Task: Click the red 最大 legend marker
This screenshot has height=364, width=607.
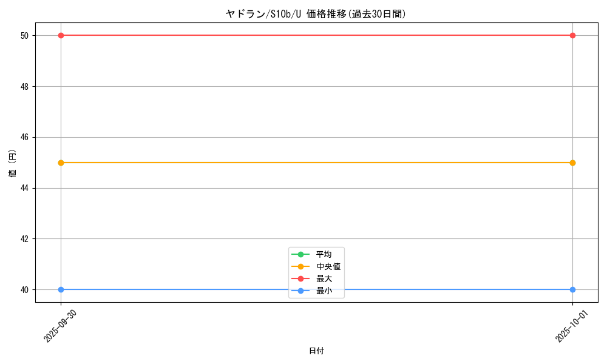Action: tap(300, 278)
